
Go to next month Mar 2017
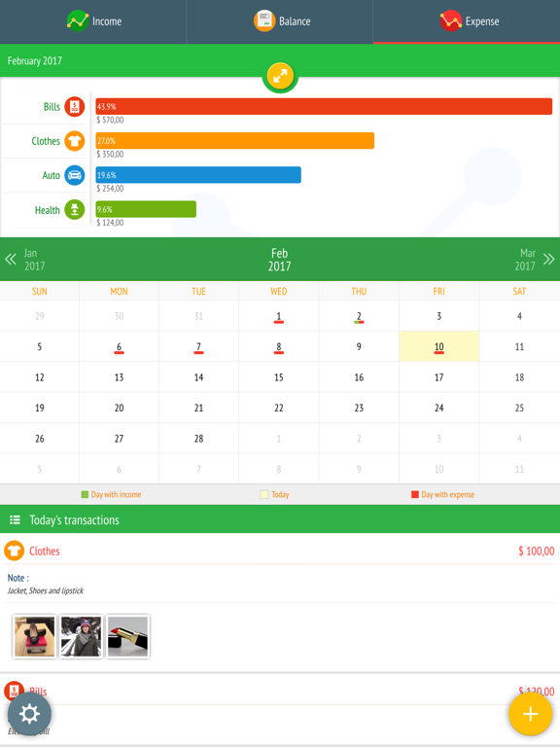coord(535,260)
